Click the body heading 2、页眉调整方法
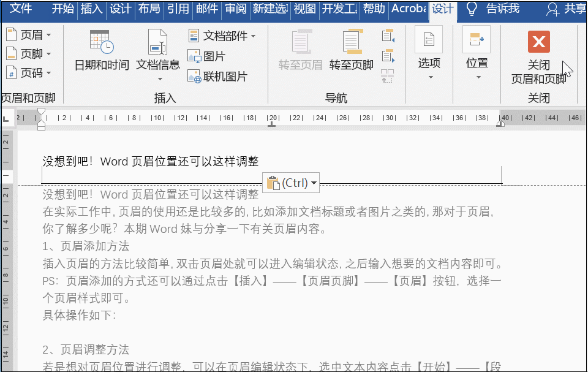588x372 pixels. 86,349
